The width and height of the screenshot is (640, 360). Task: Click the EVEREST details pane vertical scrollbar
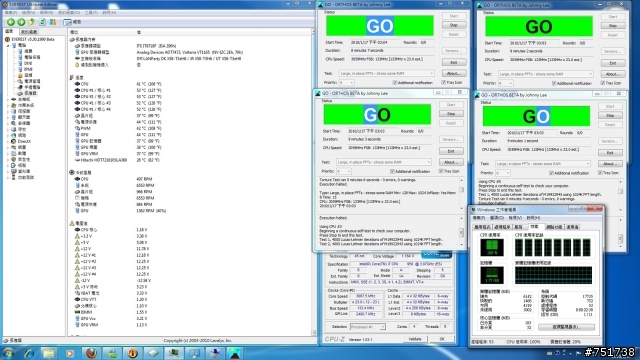[x=313, y=182]
